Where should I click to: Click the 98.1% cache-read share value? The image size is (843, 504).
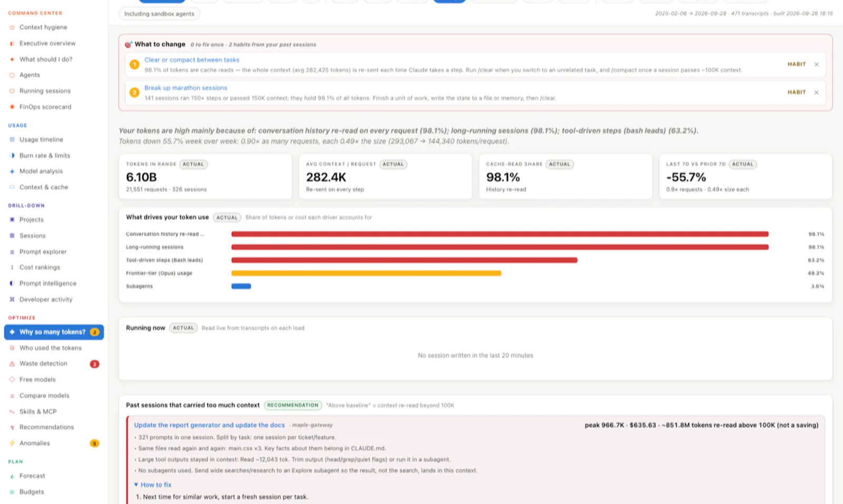503,177
